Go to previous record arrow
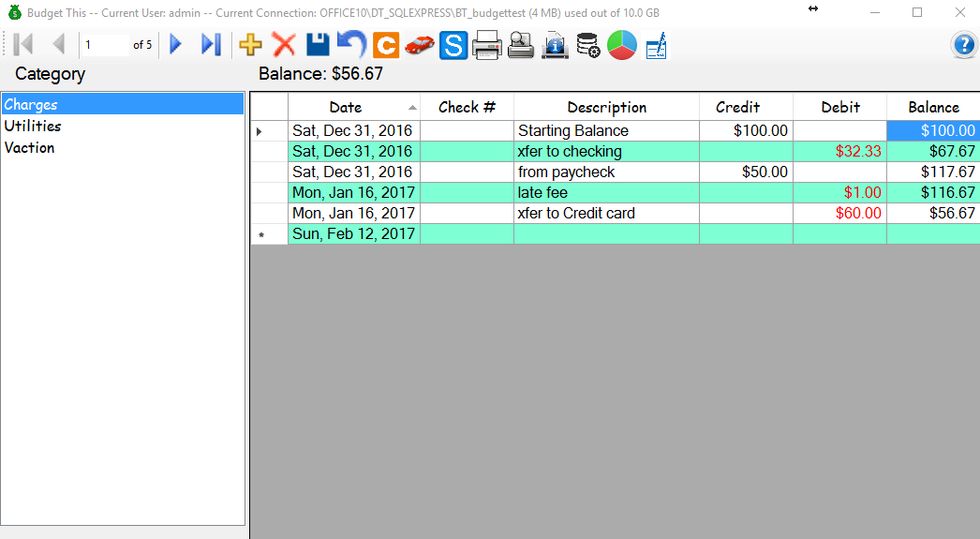The width and height of the screenshot is (980, 539). pos(59,44)
